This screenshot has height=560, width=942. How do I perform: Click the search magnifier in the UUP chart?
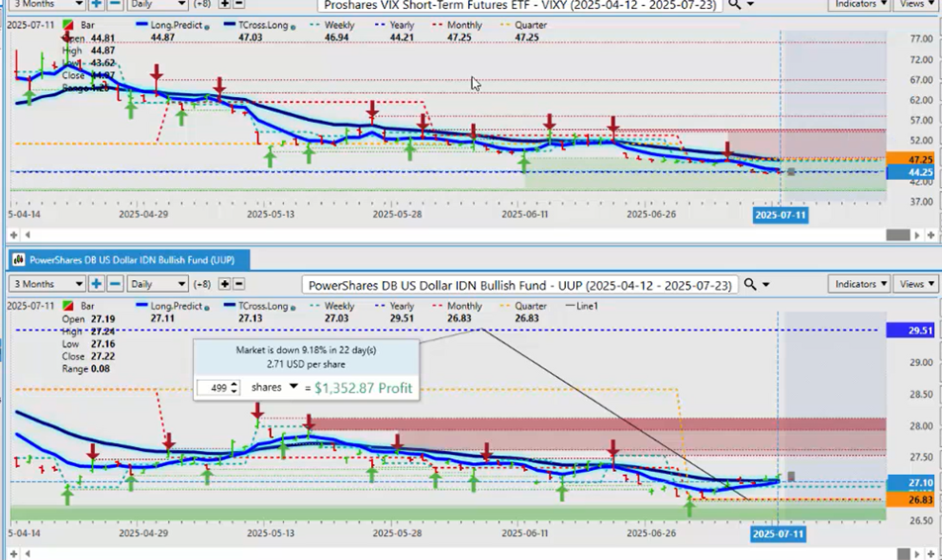click(x=751, y=285)
